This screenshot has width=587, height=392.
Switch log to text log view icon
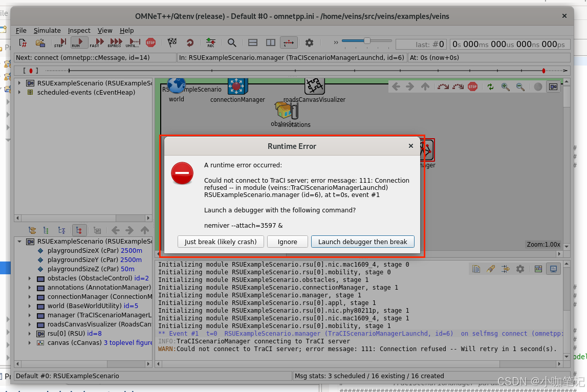pos(553,269)
